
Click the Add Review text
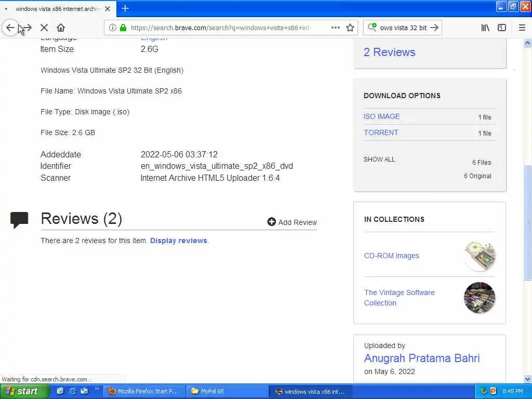click(x=298, y=222)
